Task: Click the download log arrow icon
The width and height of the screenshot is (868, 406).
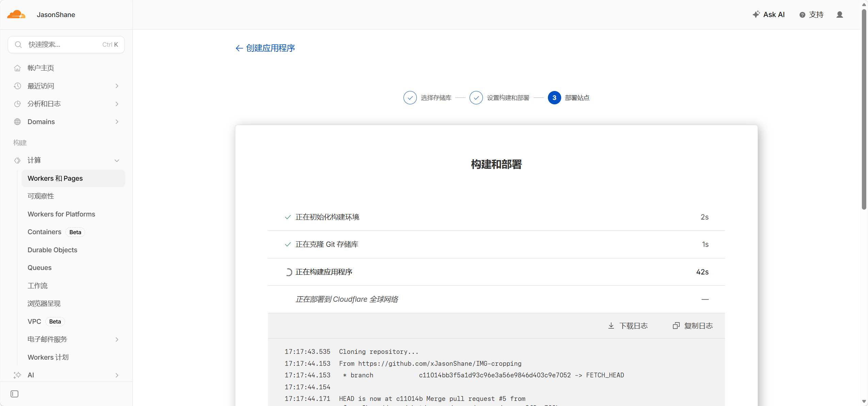Action: point(611,326)
